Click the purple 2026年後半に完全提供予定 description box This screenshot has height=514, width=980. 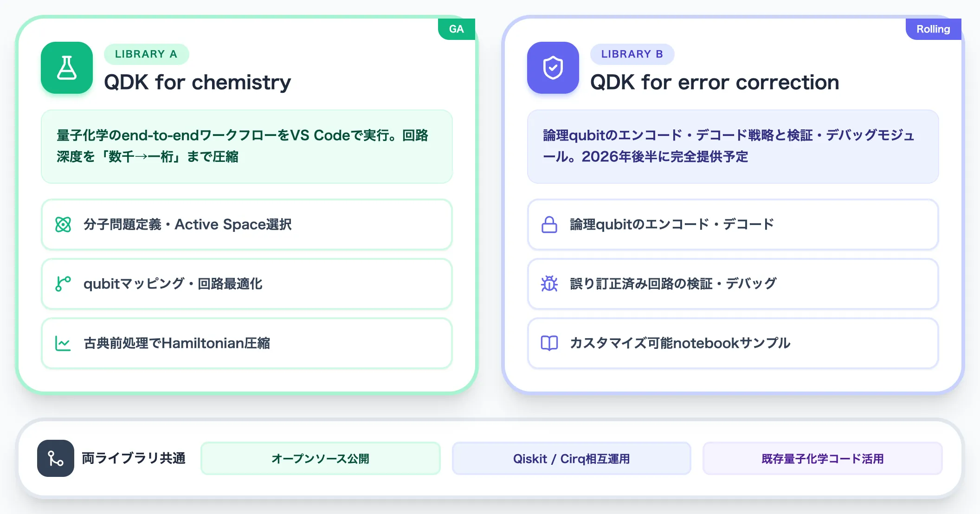[x=733, y=147]
